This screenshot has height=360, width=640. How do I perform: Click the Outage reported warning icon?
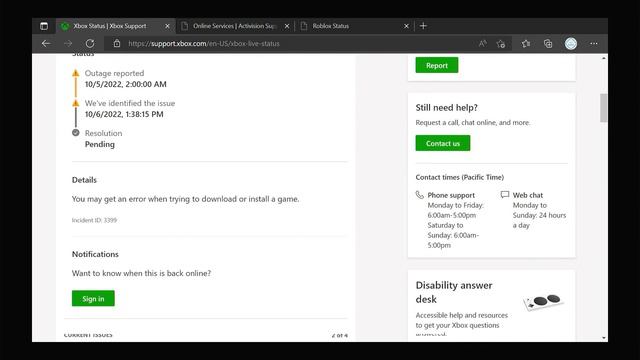click(x=76, y=73)
